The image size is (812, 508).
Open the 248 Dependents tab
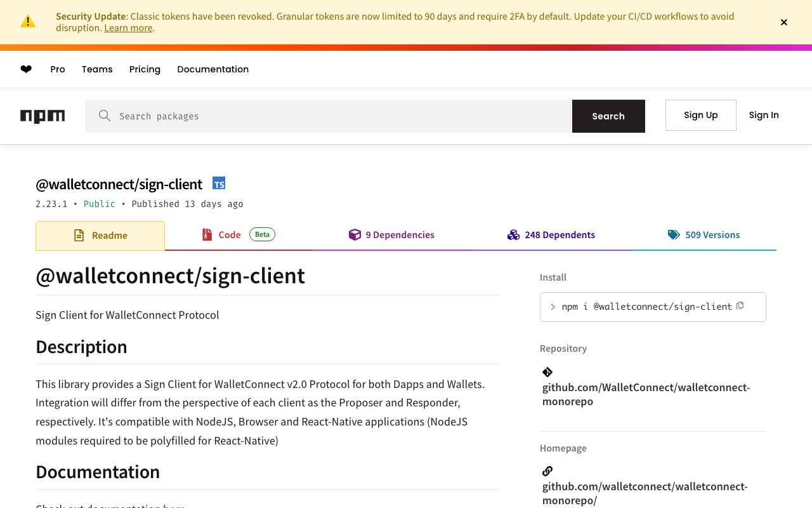(551, 235)
